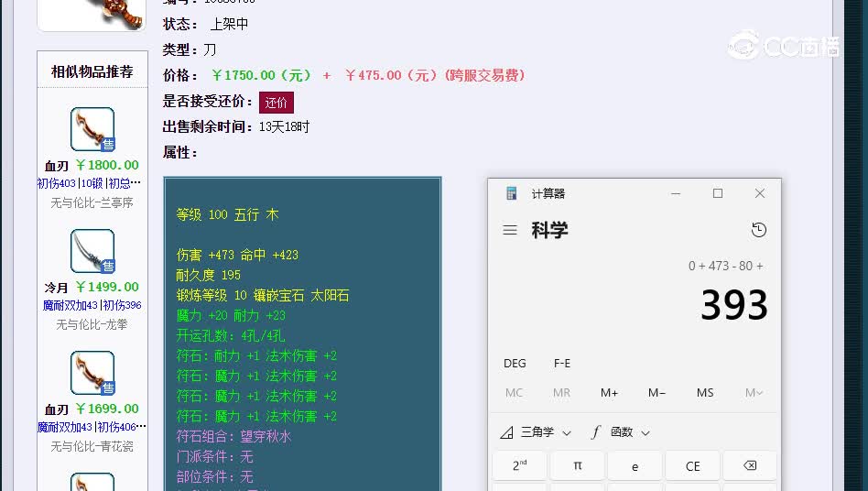Image resolution: width=868 pixels, height=491 pixels.
Task: Expand the 三角学 trigonometry dropdown
Action: tap(536, 432)
